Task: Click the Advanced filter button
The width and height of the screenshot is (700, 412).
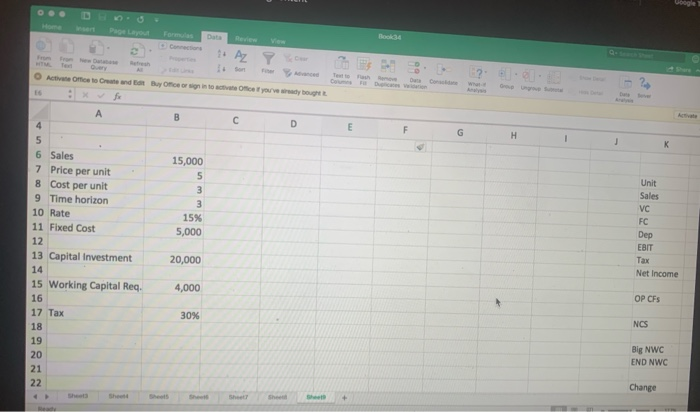Action: (x=301, y=74)
